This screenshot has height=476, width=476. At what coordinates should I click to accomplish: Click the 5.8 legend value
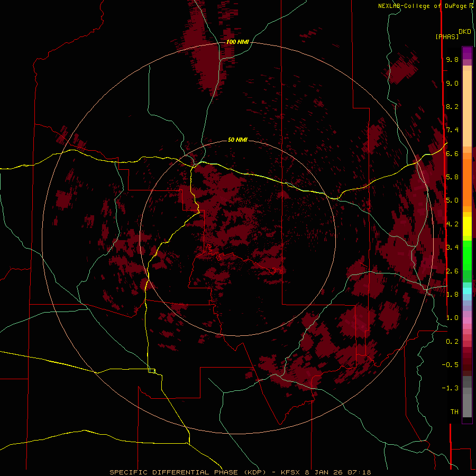pos(452,177)
